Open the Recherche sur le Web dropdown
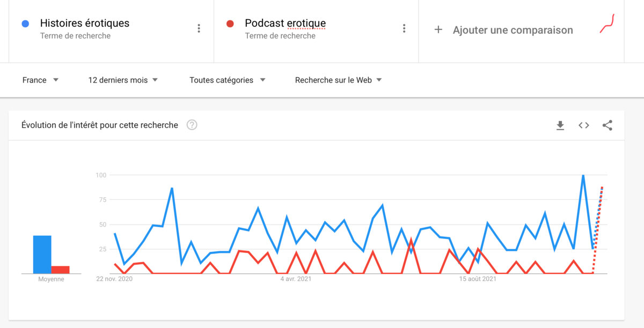 point(338,80)
